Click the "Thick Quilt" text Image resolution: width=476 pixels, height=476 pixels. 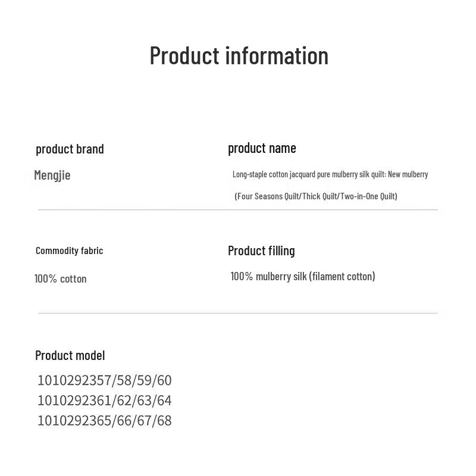[320, 196]
